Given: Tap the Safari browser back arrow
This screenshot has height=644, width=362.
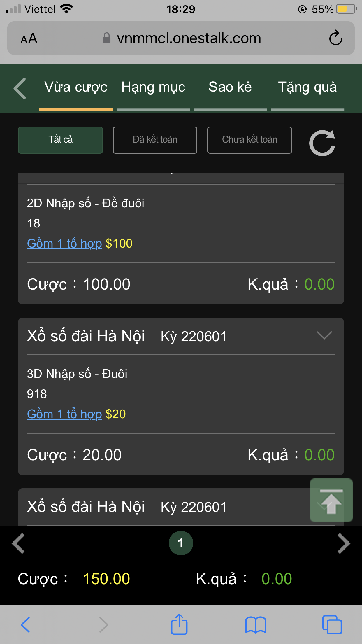Looking at the screenshot, I should click(25, 624).
